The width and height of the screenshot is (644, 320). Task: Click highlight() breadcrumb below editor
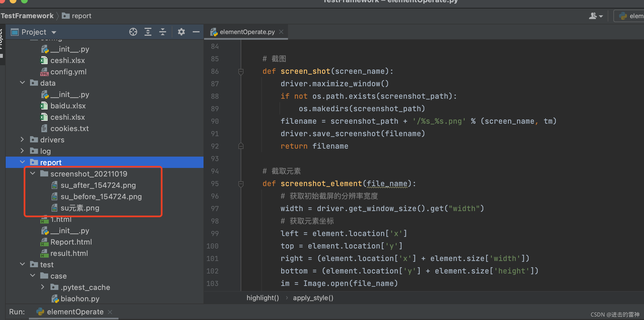[262, 298]
